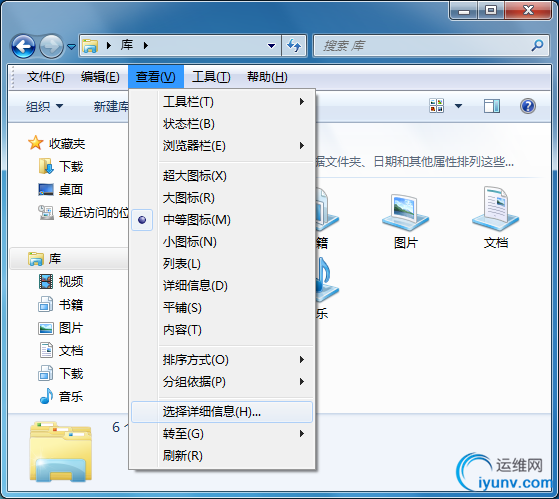Select 大图标(R) view
Viewport: 559px width, 499px height.
tap(222, 198)
